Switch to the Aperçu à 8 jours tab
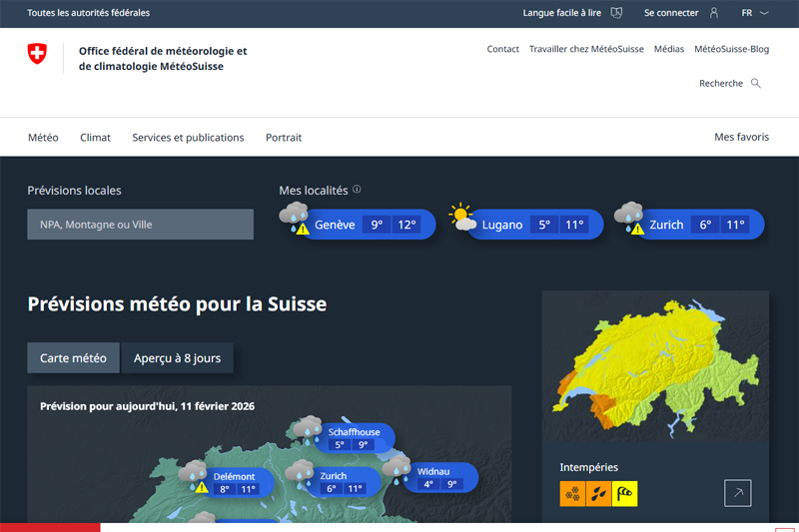799x532 pixels. (177, 358)
